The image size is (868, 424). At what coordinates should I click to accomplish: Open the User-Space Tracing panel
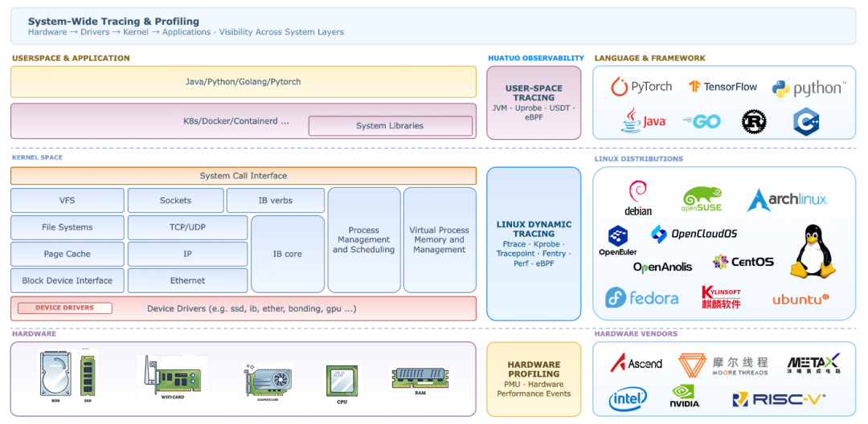534,103
